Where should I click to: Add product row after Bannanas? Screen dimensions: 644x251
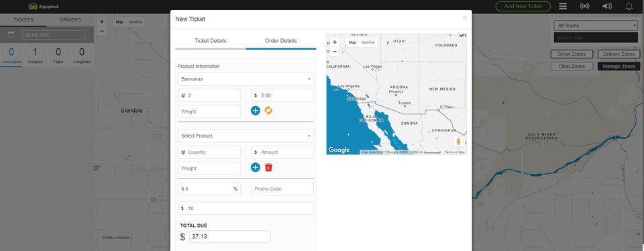coord(256,110)
